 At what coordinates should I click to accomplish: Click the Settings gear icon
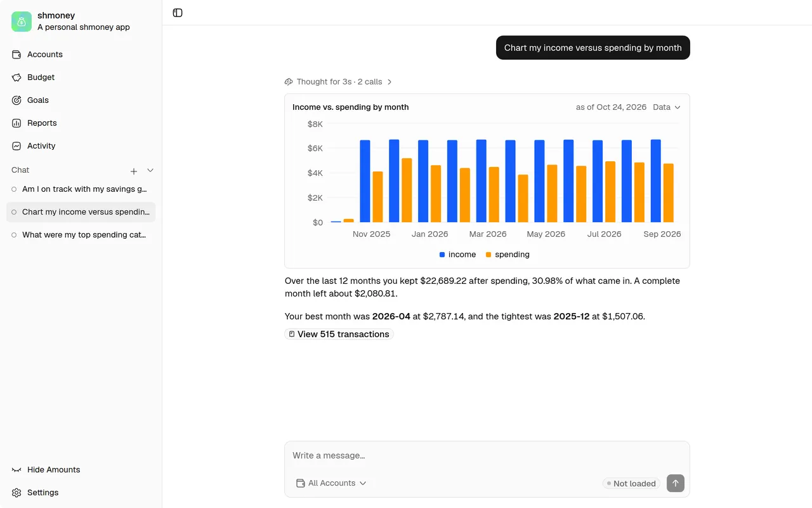16,493
